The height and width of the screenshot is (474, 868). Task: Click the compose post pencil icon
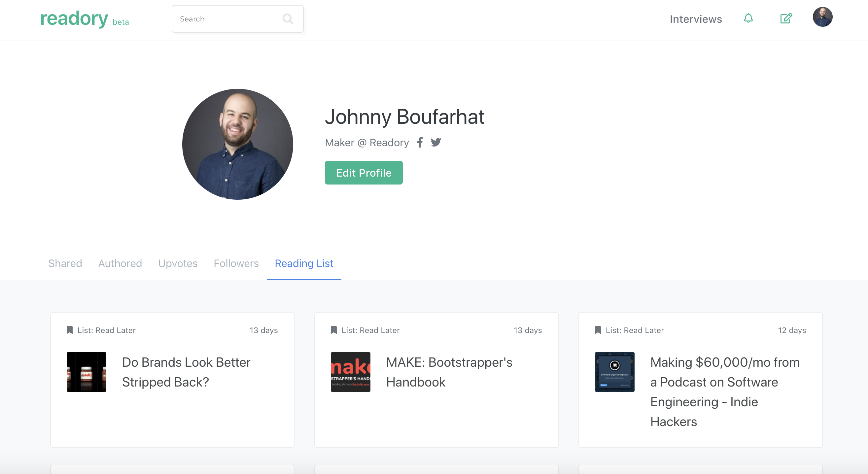point(786,18)
